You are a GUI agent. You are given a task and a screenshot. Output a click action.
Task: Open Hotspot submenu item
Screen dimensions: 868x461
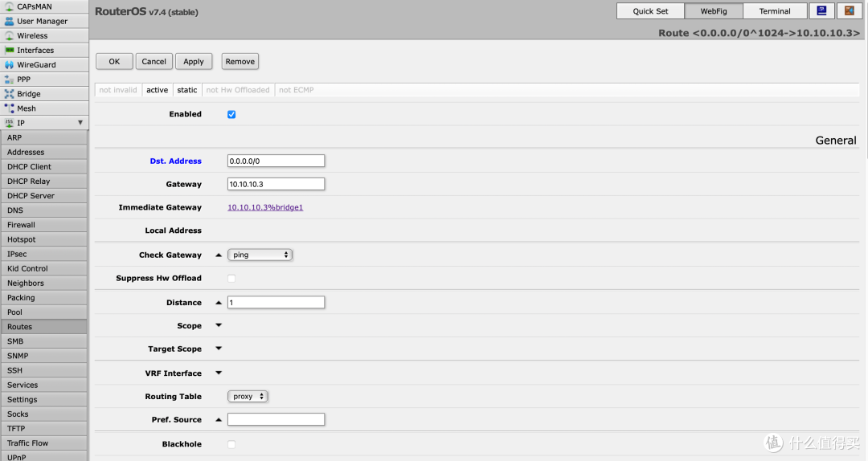(43, 239)
